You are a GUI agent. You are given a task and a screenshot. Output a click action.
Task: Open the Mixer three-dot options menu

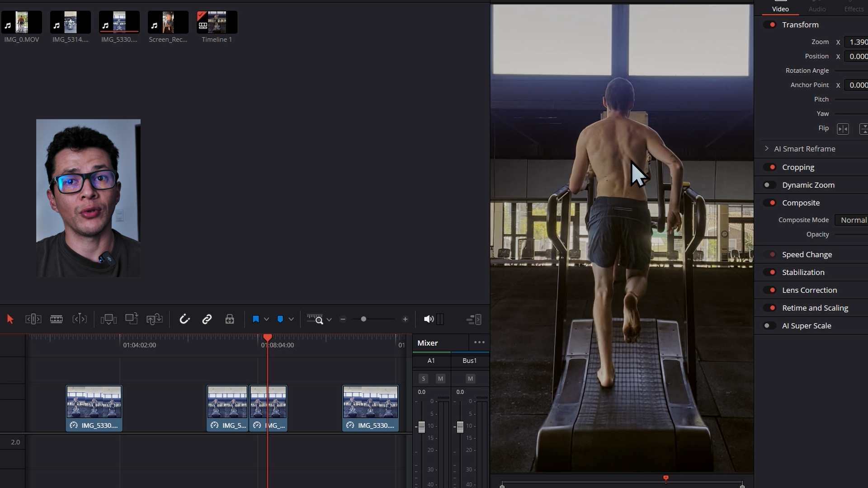point(479,343)
